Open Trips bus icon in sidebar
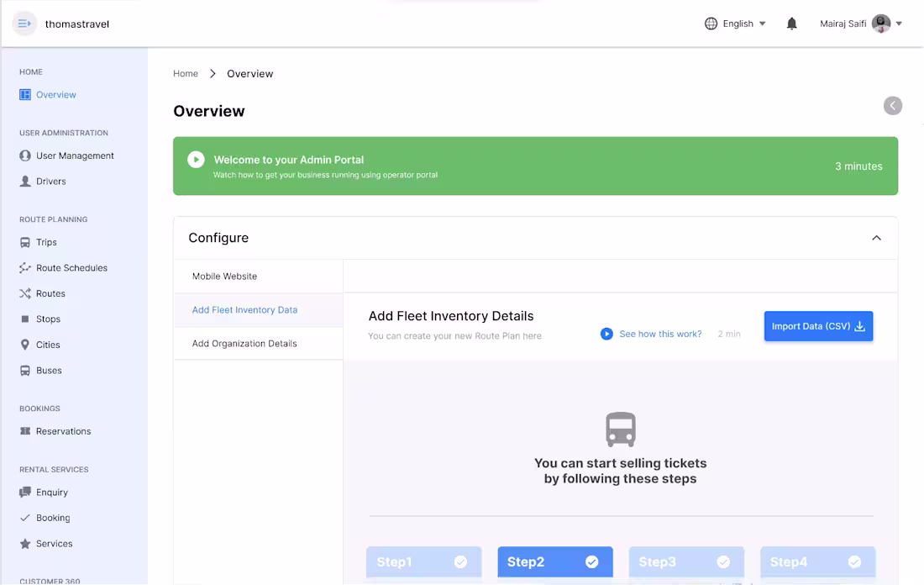The image size is (924, 585). pos(25,242)
